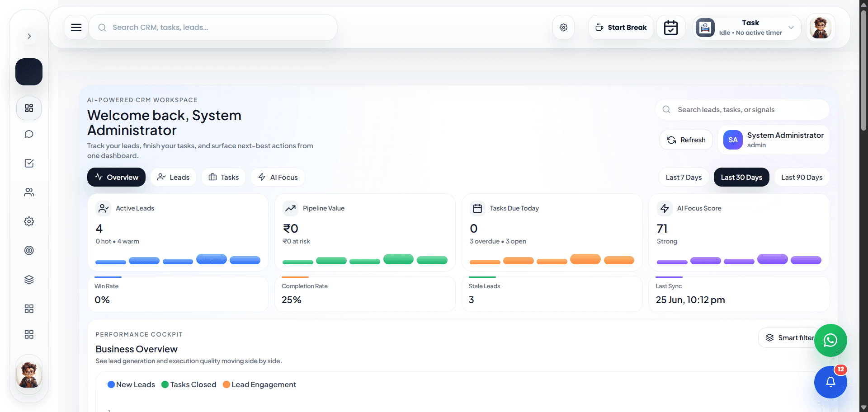
Task: Click the Tasks Due Today calendar icon
Action: [x=477, y=208]
